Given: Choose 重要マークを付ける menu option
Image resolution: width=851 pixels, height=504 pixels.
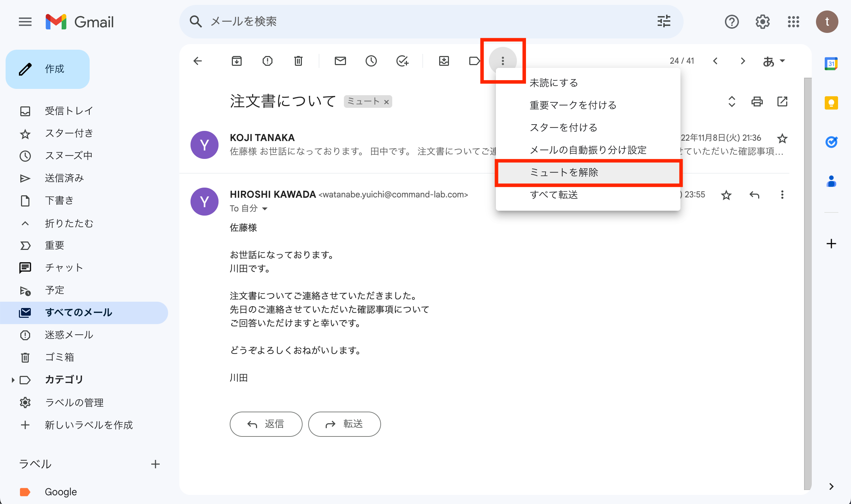Looking at the screenshot, I should pyautogui.click(x=588, y=105).
